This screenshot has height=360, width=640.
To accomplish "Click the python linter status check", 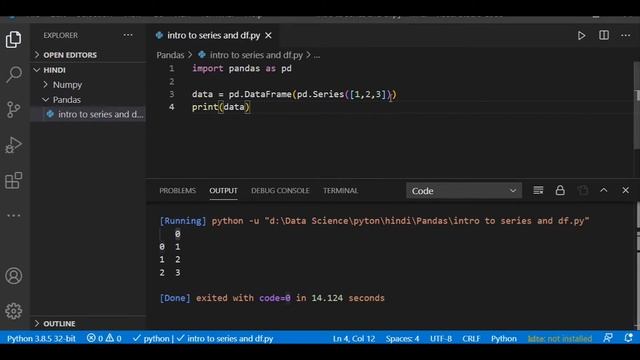I will point(151,338).
